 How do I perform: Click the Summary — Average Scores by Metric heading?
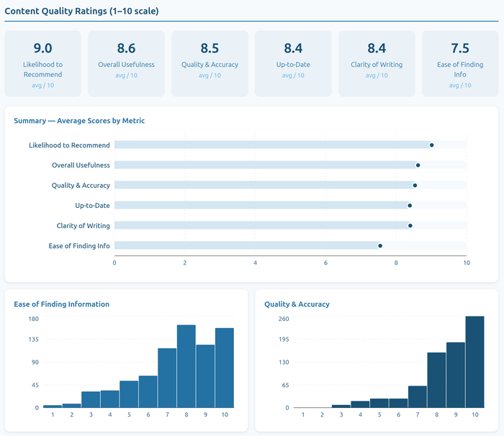[x=79, y=121]
